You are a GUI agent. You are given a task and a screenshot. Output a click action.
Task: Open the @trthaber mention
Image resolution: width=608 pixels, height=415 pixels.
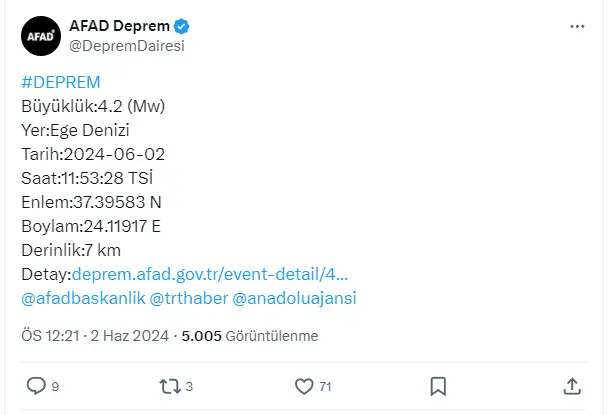click(189, 298)
